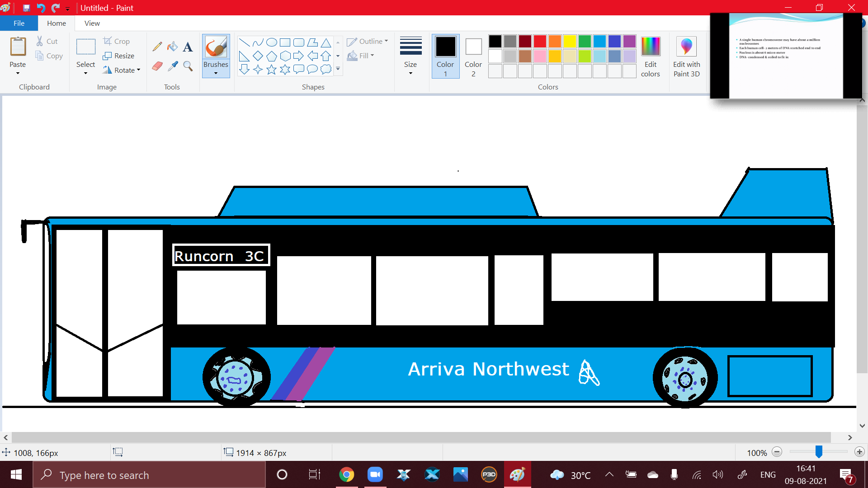
Task: Click Edit with Paint 3D
Action: tap(686, 57)
